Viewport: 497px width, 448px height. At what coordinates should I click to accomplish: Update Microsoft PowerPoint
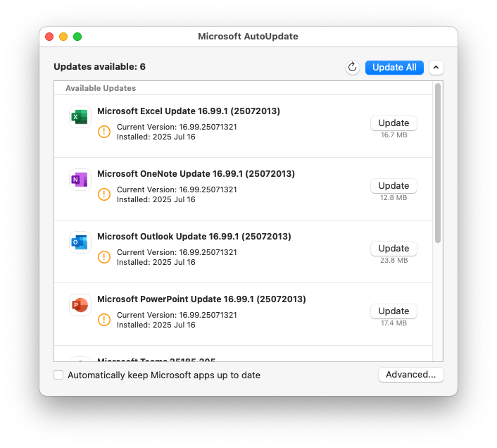pos(394,311)
